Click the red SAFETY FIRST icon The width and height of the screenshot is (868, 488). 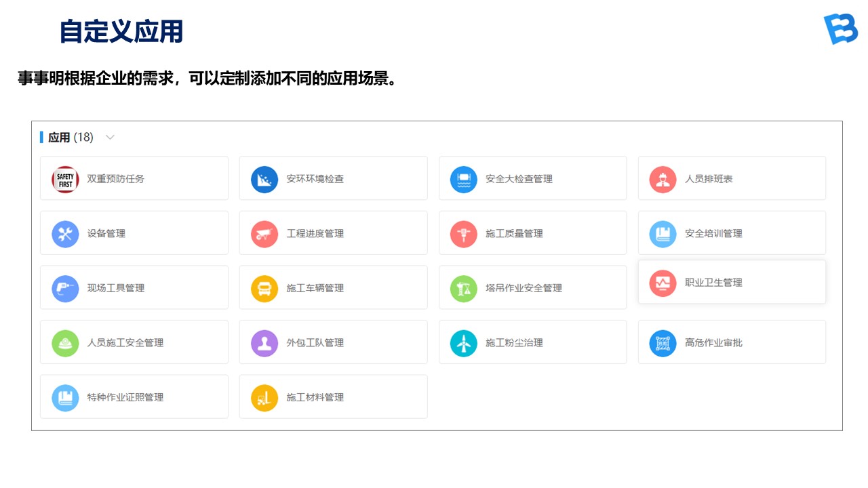[x=65, y=180]
